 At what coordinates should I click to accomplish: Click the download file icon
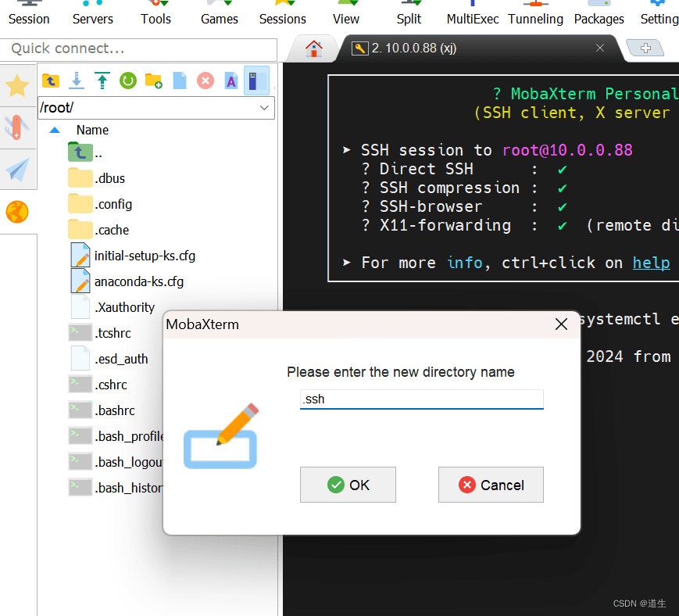(x=77, y=81)
